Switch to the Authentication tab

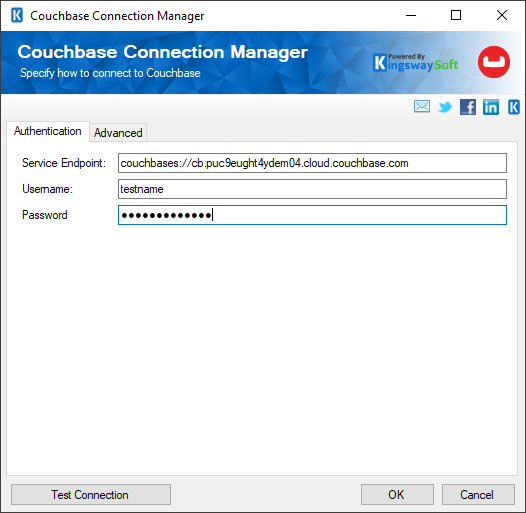click(48, 131)
